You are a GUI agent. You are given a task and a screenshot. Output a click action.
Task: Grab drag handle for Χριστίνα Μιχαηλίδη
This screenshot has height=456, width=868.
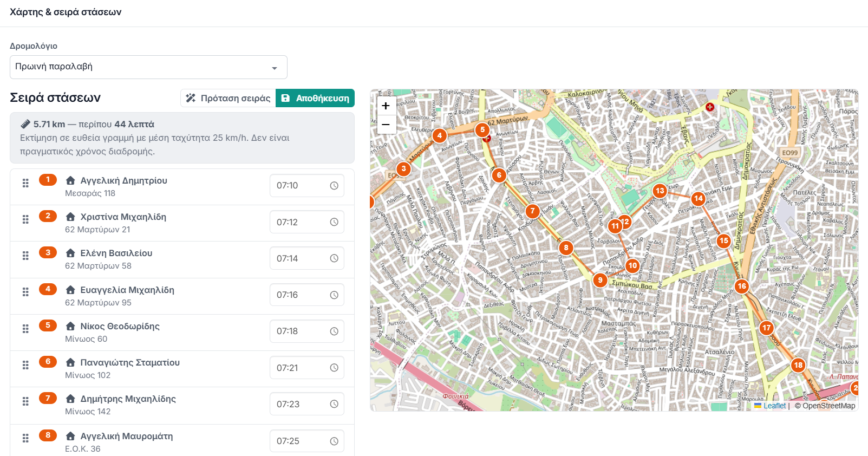point(25,219)
